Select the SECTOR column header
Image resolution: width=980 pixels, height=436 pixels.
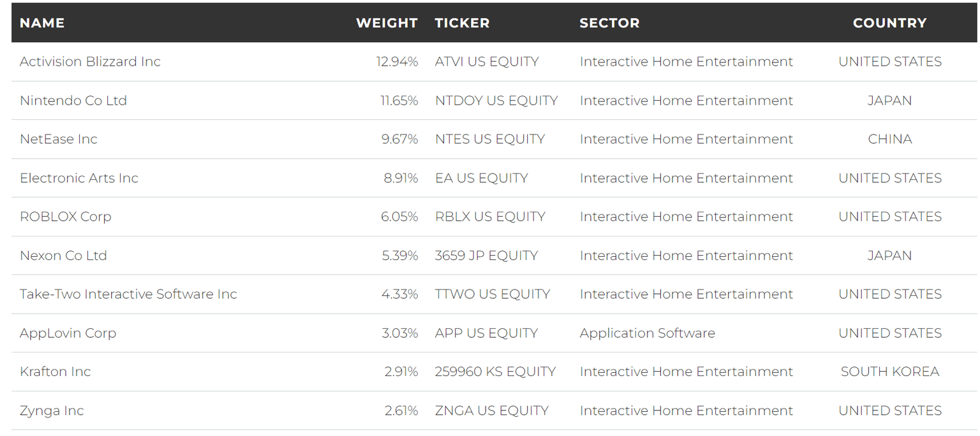click(609, 23)
